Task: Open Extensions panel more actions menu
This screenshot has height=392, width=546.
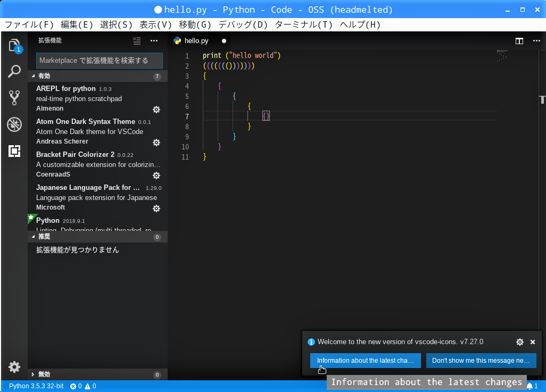Action: point(154,41)
